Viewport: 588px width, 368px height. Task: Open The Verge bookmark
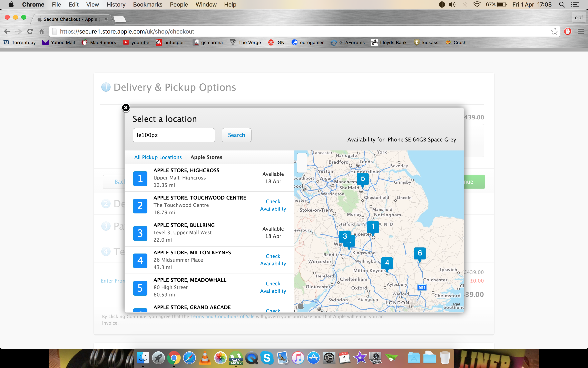click(x=245, y=42)
